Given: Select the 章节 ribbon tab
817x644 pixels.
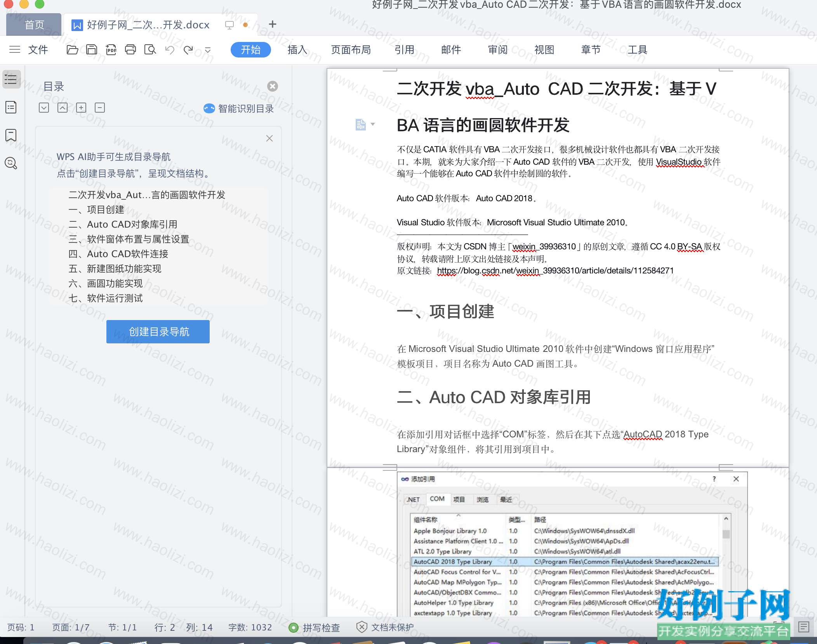Looking at the screenshot, I should point(591,50).
